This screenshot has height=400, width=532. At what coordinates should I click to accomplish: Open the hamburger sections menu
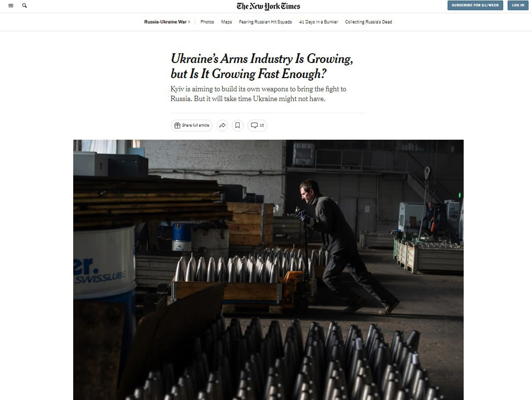(11, 5)
